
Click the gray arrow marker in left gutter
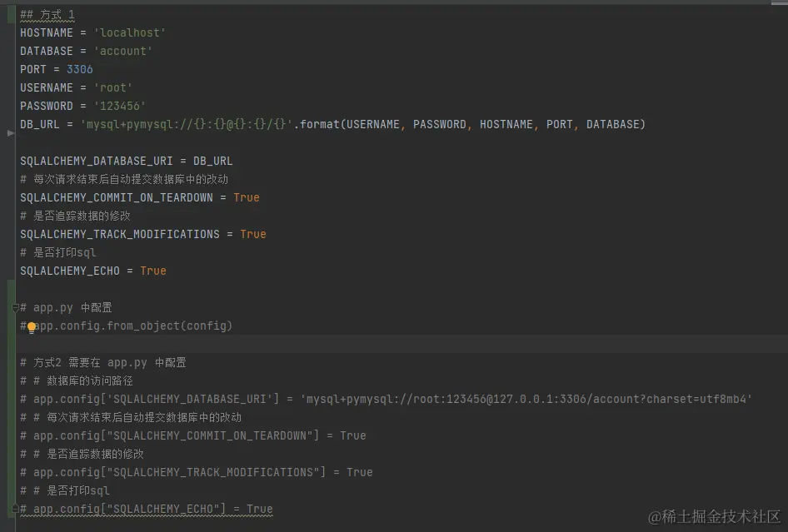10,132
